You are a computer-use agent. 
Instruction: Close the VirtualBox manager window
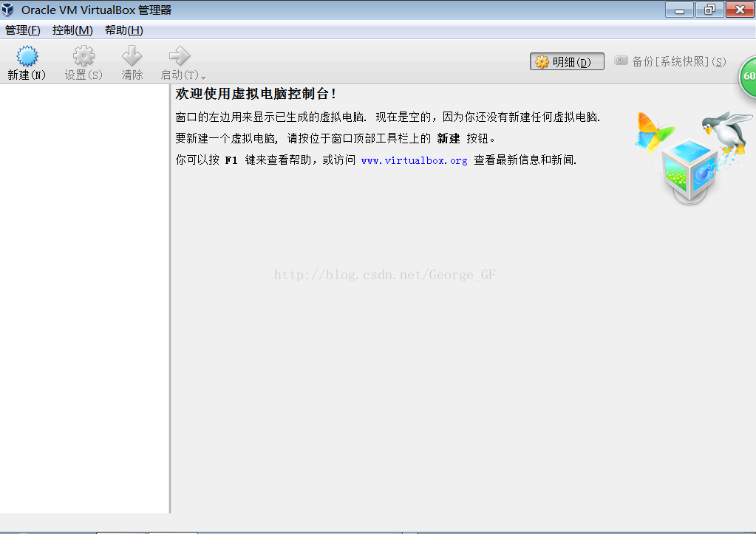tap(740, 10)
